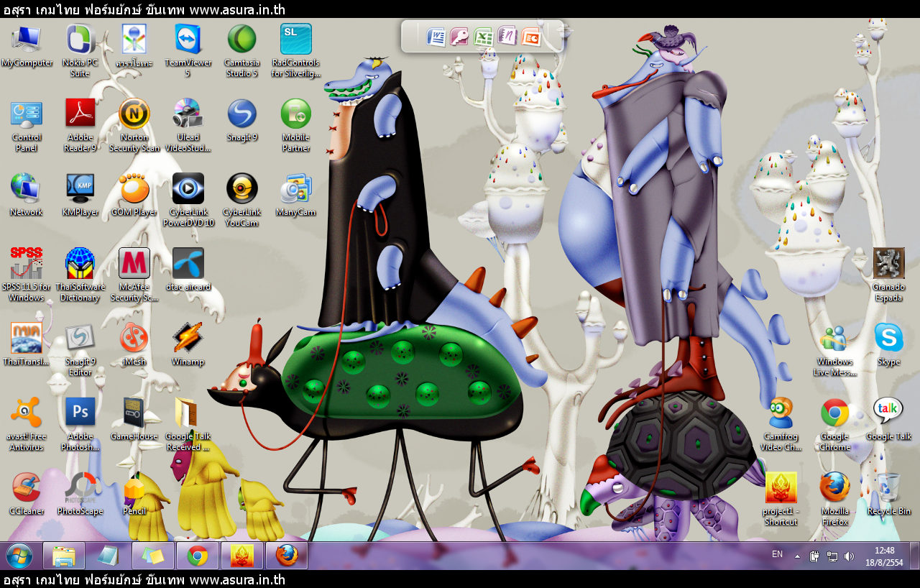Screen dimensions: 920x588
Task: Launch Excel from Office shortcut bar
Action: (x=484, y=37)
